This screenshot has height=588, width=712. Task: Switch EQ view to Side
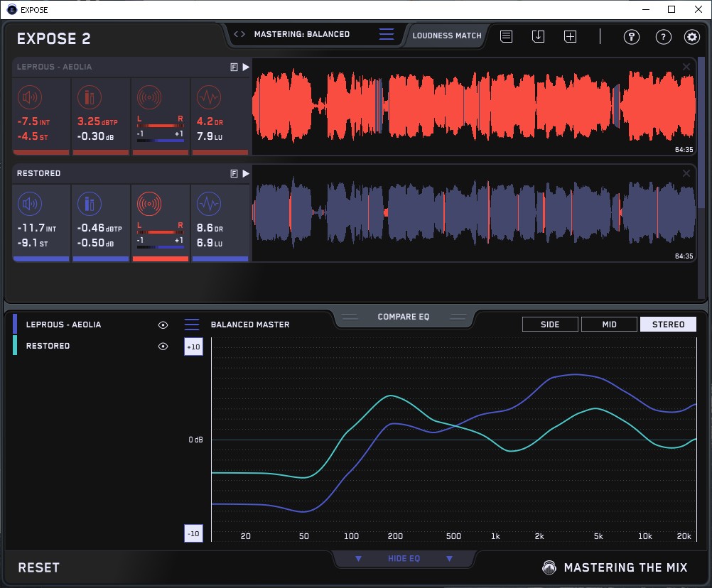(550, 325)
